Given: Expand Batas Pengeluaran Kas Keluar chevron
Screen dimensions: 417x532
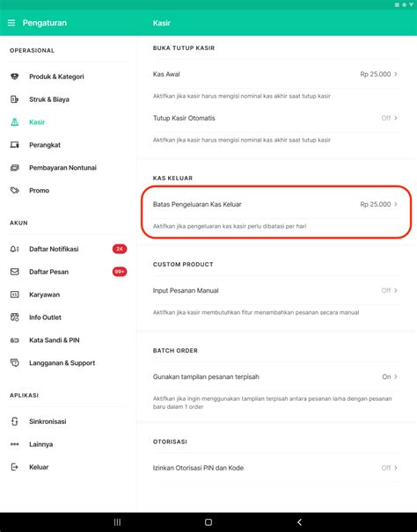Looking at the screenshot, I should pos(396,204).
